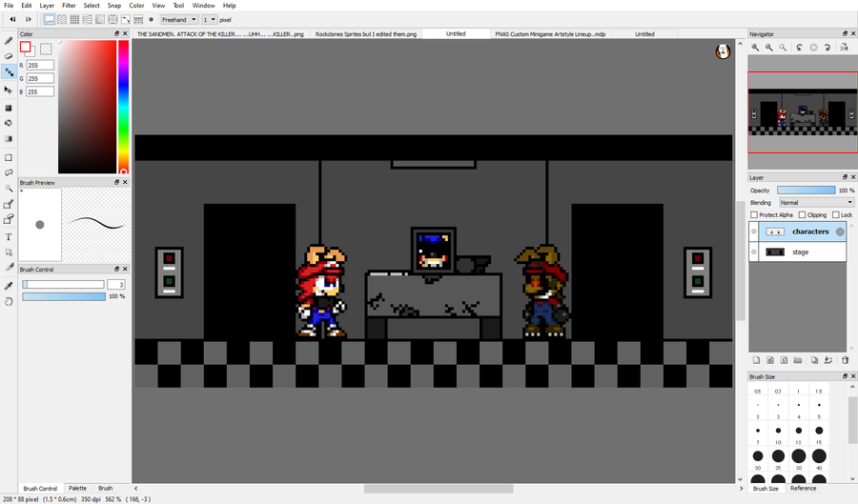Open the Freehand mode dropdown
858x504 pixels.
[179, 20]
